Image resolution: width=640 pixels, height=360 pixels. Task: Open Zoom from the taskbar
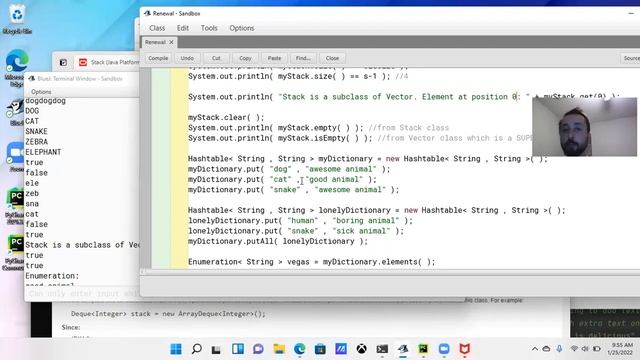coord(444,349)
